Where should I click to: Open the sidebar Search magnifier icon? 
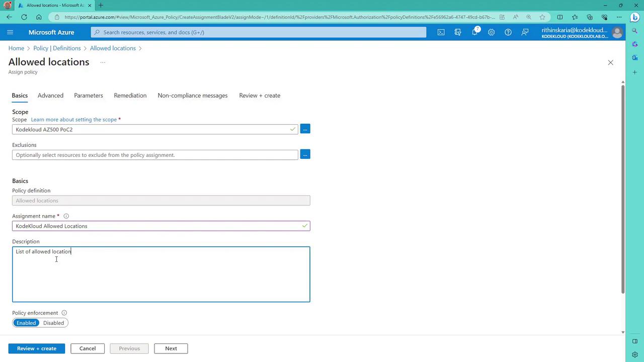coord(635,30)
